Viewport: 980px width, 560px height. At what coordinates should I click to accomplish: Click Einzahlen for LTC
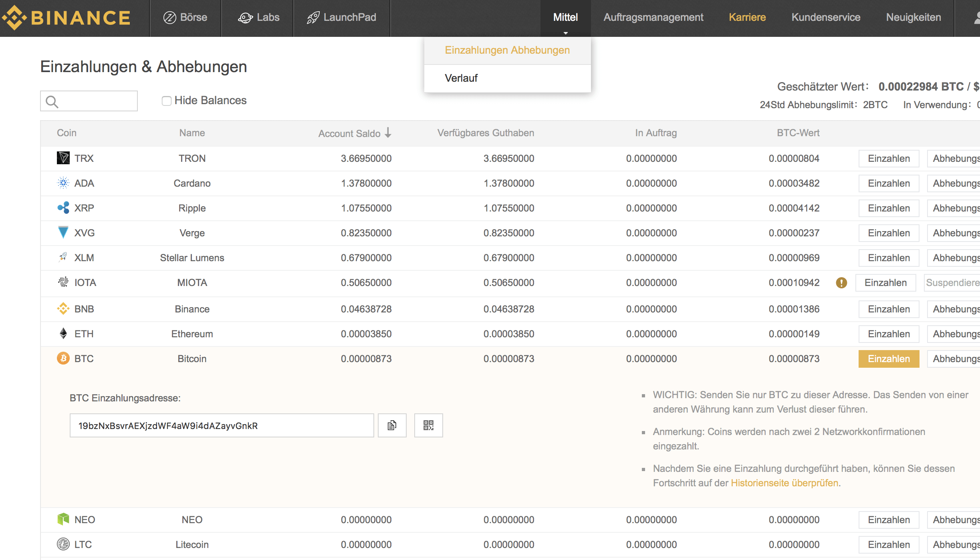click(x=889, y=545)
